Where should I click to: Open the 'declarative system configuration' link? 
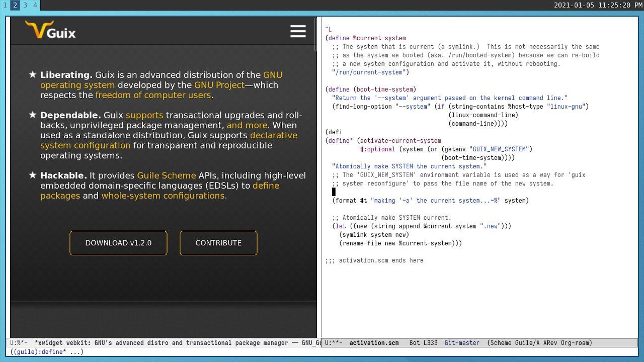tap(85, 145)
